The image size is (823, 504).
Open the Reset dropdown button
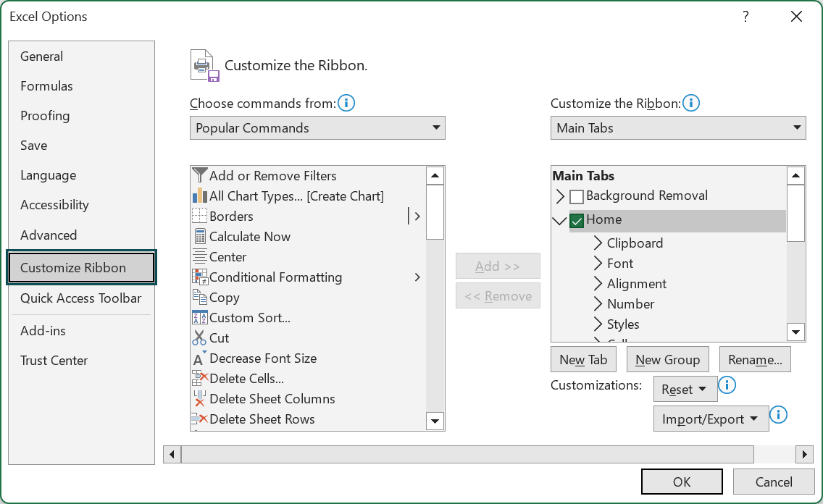coord(685,389)
